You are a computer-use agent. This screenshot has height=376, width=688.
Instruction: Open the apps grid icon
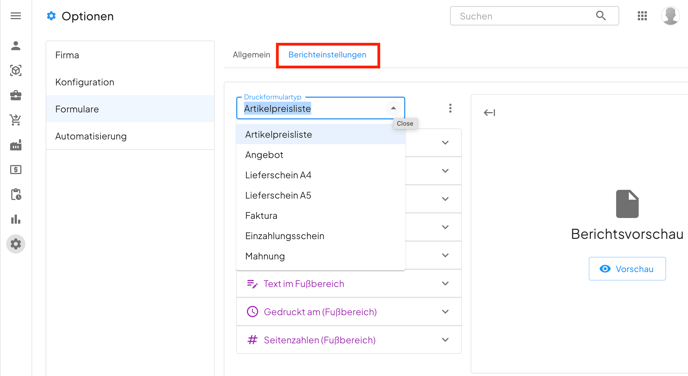click(x=642, y=16)
